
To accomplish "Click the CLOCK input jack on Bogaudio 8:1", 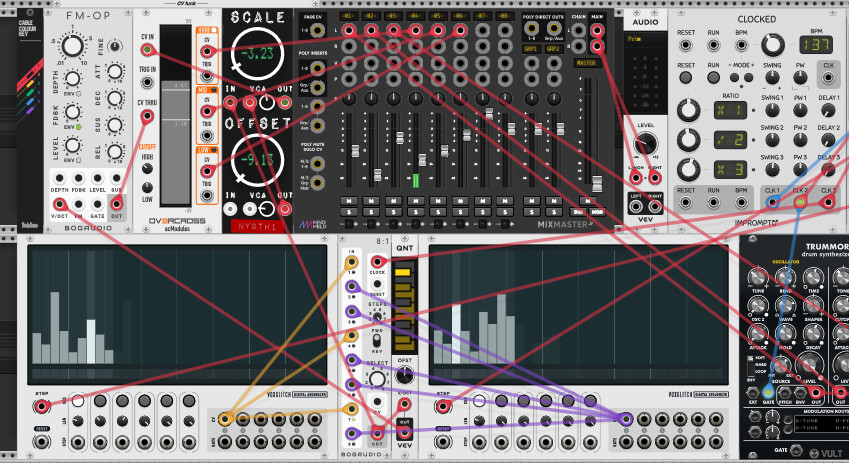I will point(377,263).
